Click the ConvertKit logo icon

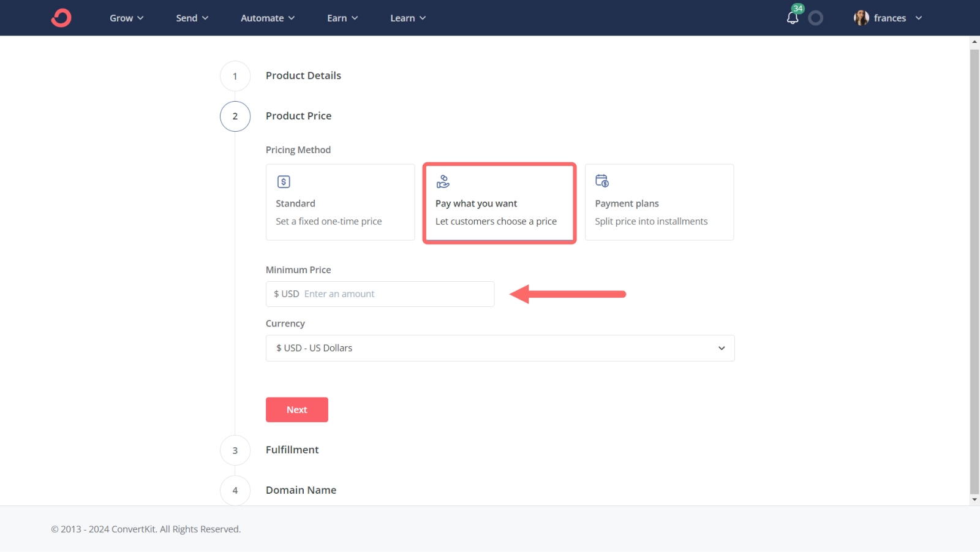click(61, 18)
